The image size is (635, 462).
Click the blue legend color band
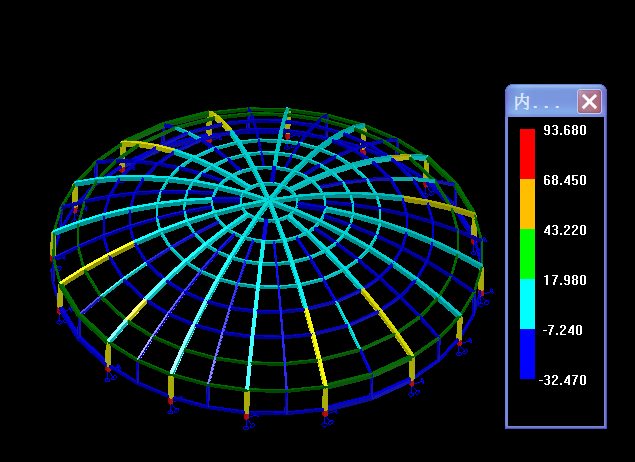pyautogui.click(x=527, y=354)
